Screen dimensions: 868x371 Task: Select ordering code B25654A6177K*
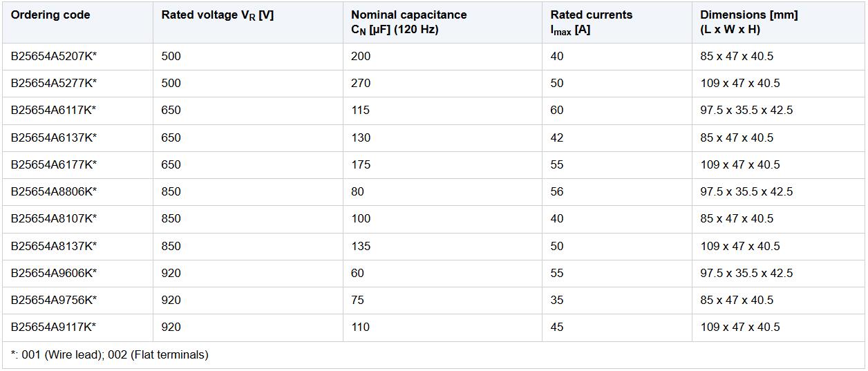54,164
